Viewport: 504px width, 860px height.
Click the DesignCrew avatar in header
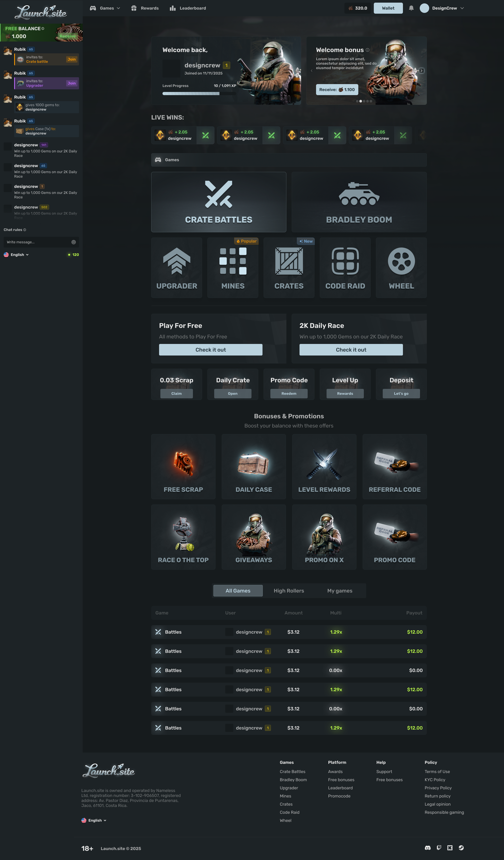pyautogui.click(x=424, y=8)
